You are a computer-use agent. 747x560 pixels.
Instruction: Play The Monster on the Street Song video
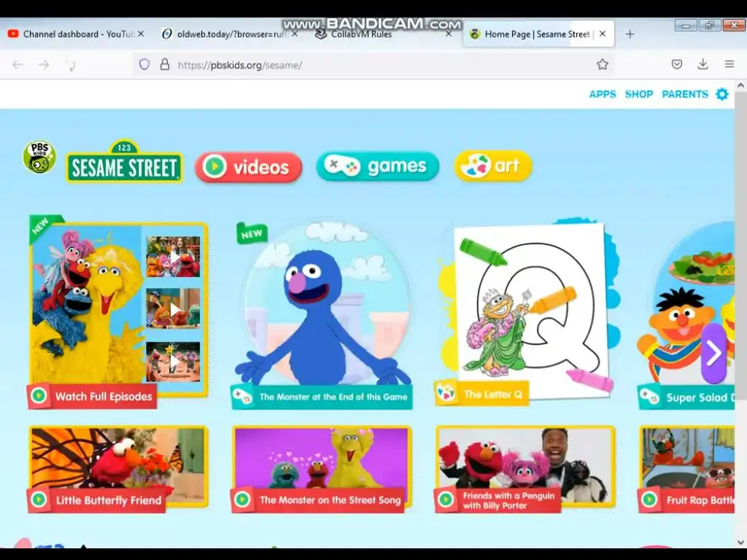pos(322,469)
